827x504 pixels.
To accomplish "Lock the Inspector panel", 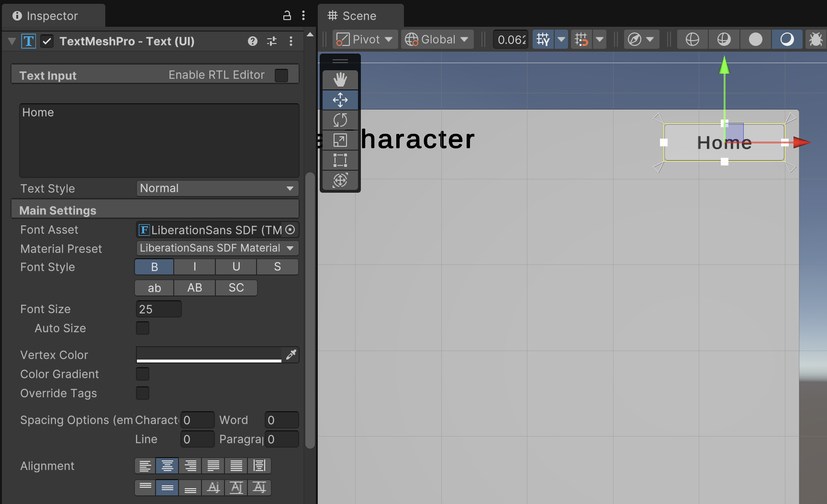I will (x=287, y=15).
